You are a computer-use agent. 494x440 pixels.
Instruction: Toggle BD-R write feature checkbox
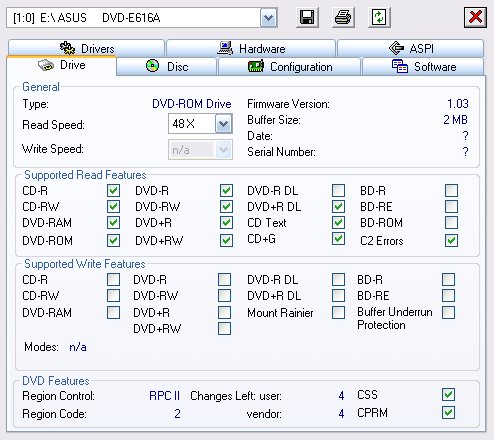pos(448,280)
